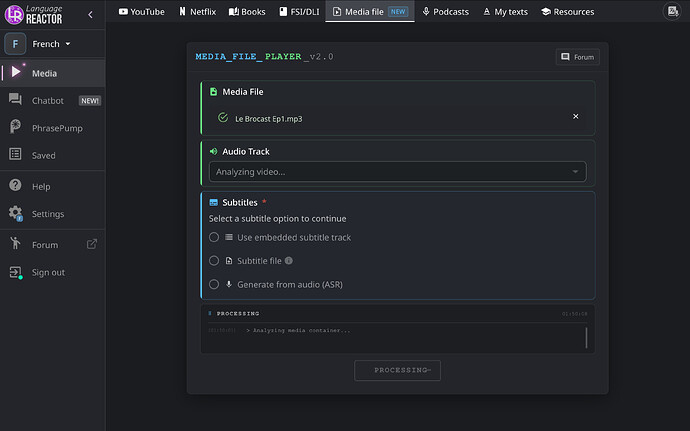690x431 pixels.
Task: Open the Help page
Action: click(41, 186)
